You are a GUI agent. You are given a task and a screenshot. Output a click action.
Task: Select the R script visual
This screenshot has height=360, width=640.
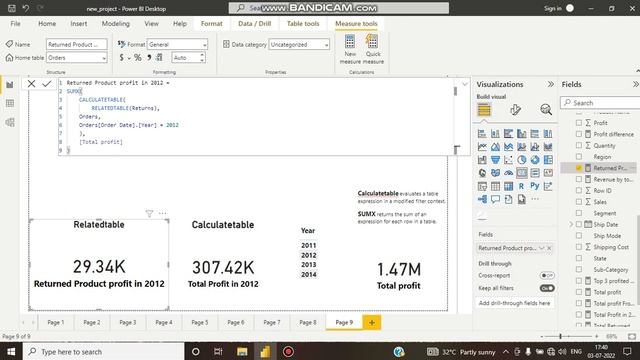point(522,186)
